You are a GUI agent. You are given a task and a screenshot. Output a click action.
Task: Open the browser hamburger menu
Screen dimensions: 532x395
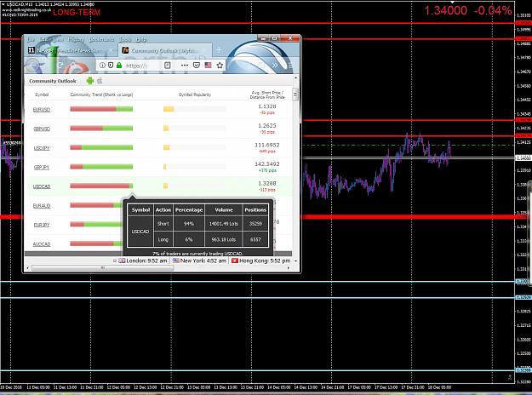pyautogui.click(x=290, y=66)
